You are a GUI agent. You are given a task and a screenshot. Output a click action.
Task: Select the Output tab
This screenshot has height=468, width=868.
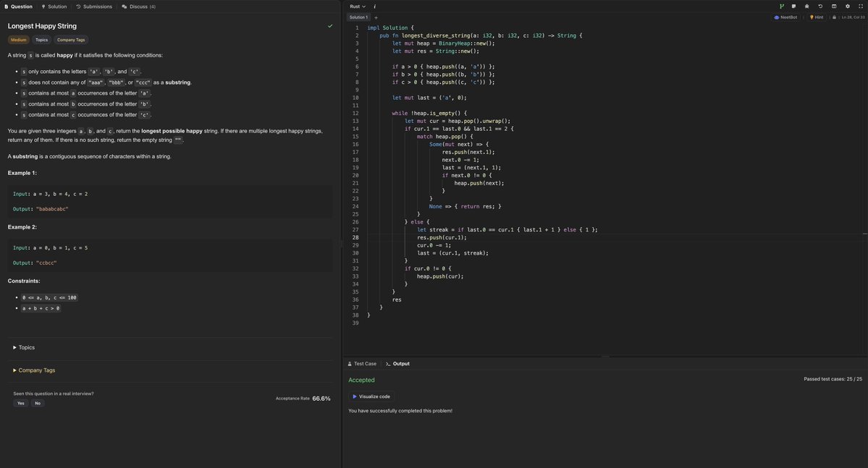point(397,363)
